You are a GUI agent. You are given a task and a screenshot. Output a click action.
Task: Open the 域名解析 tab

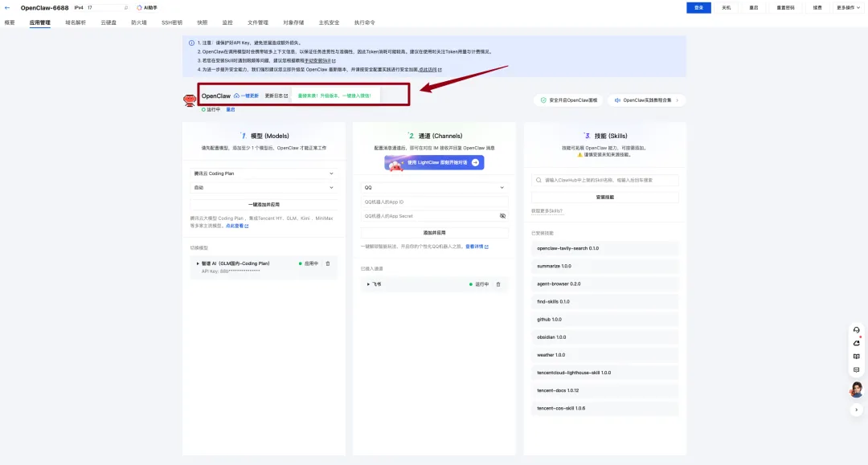click(x=76, y=22)
